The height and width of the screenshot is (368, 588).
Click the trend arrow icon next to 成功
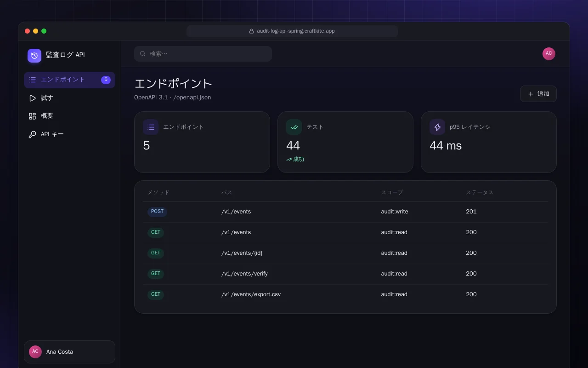289,160
